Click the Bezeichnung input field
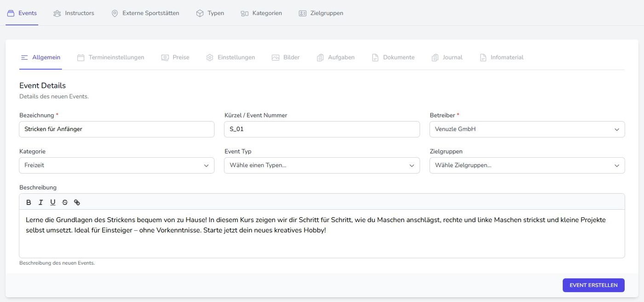Viewport: 644px width, 302px height. 116,129
